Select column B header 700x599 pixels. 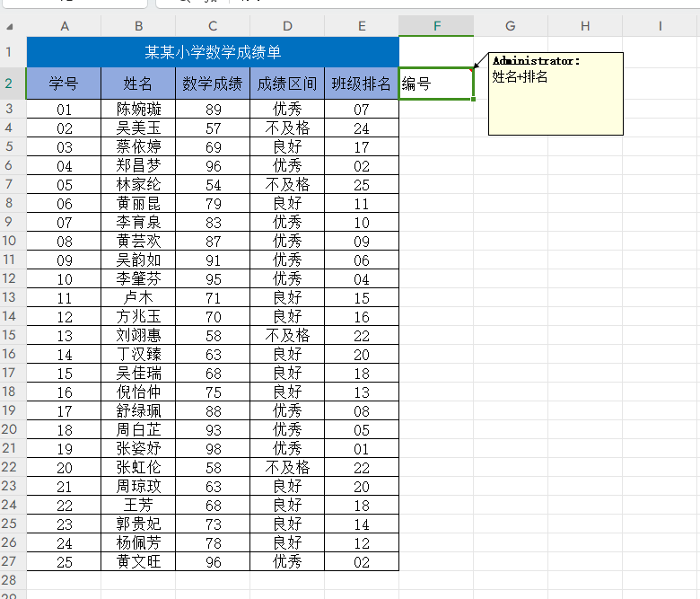click(x=138, y=26)
